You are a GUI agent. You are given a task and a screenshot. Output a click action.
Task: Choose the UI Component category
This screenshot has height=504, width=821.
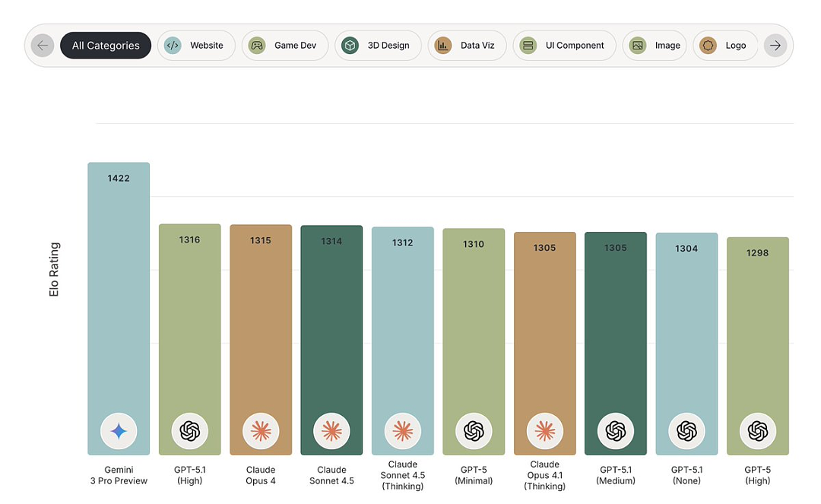pyautogui.click(x=564, y=46)
